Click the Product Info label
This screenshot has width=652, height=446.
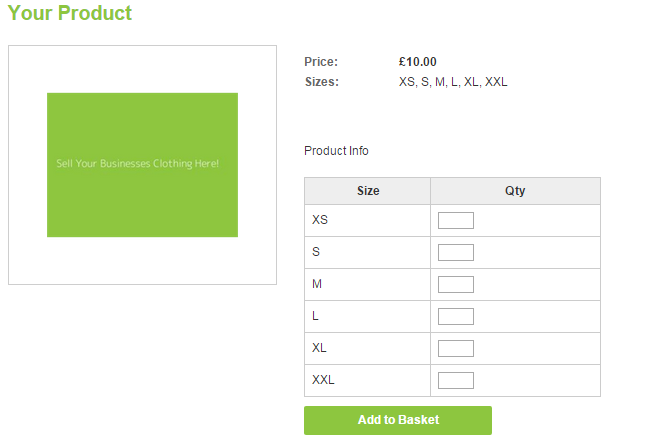coord(336,151)
